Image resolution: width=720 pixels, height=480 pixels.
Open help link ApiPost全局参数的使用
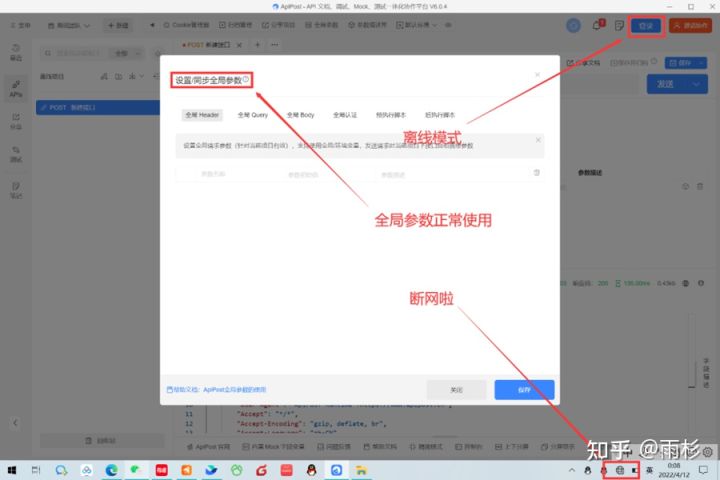(235, 390)
